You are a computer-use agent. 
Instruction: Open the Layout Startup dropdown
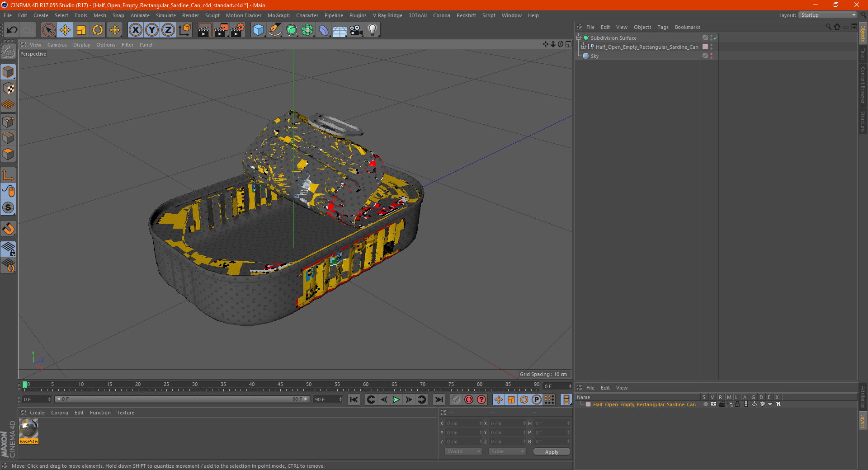pyautogui.click(x=828, y=15)
